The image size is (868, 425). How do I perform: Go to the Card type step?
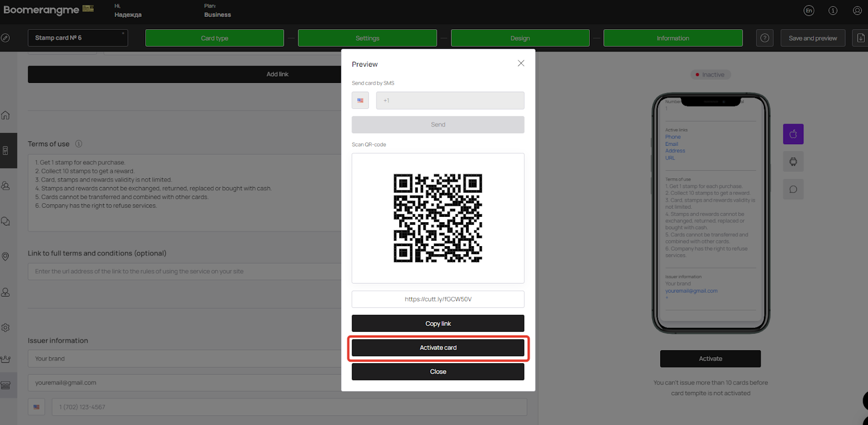point(215,38)
